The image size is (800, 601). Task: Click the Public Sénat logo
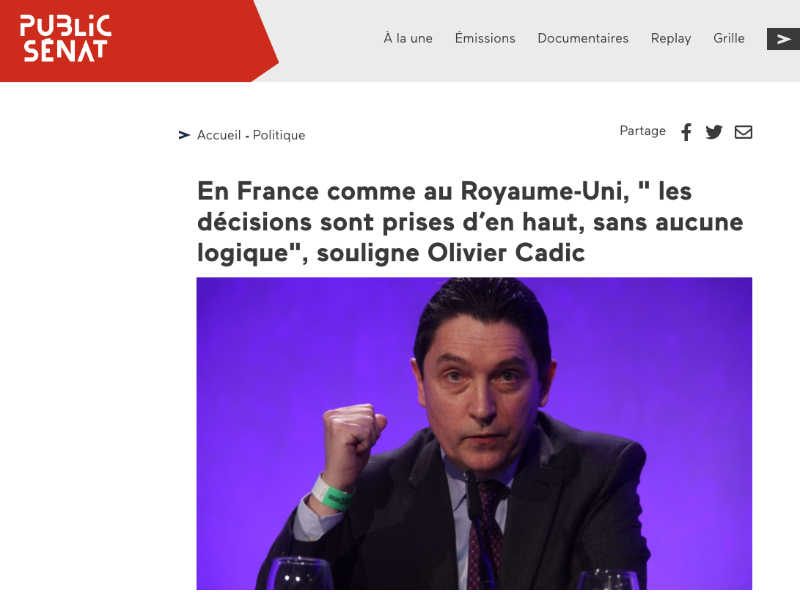pyautogui.click(x=65, y=38)
